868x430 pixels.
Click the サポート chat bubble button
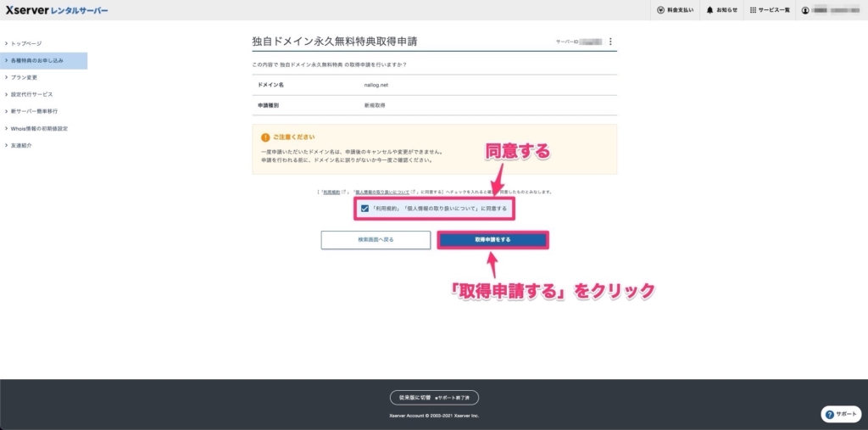point(841,414)
